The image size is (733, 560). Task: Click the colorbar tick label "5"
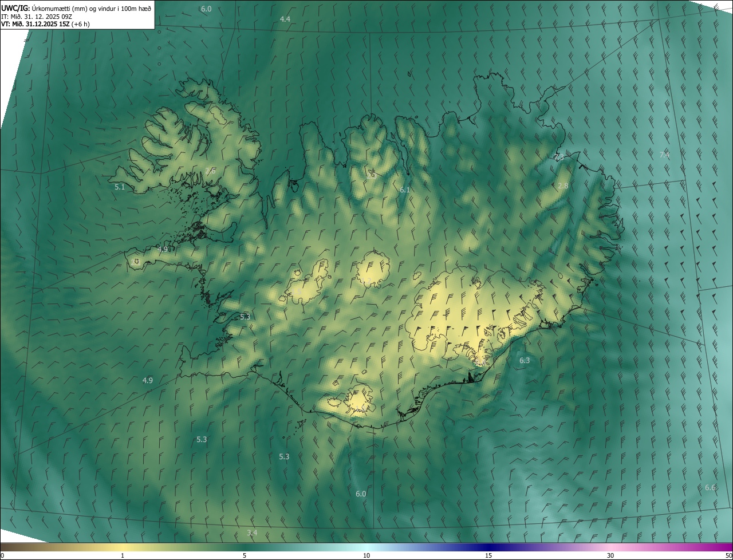click(x=245, y=555)
